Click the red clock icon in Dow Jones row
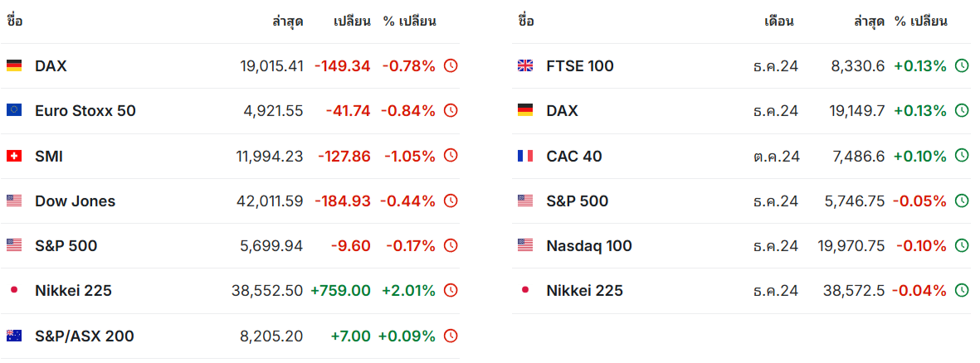Viewport: 980px width, 363px height. [x=451, y=201]
